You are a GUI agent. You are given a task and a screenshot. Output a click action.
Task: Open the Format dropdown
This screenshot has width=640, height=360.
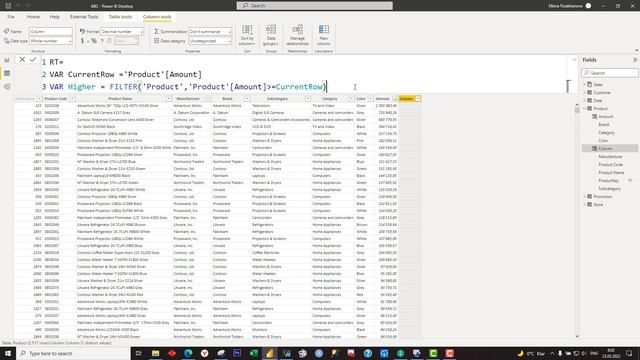coord(122,31)
